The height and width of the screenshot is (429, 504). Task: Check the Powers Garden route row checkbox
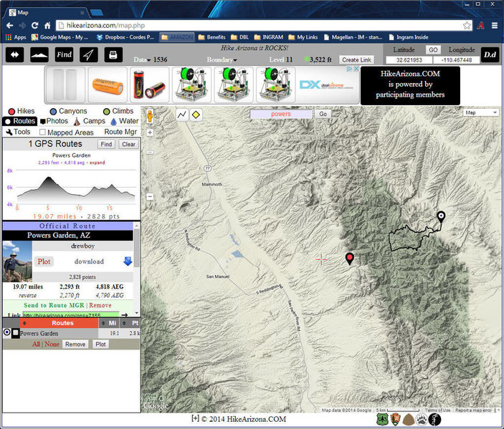(16, 333)
